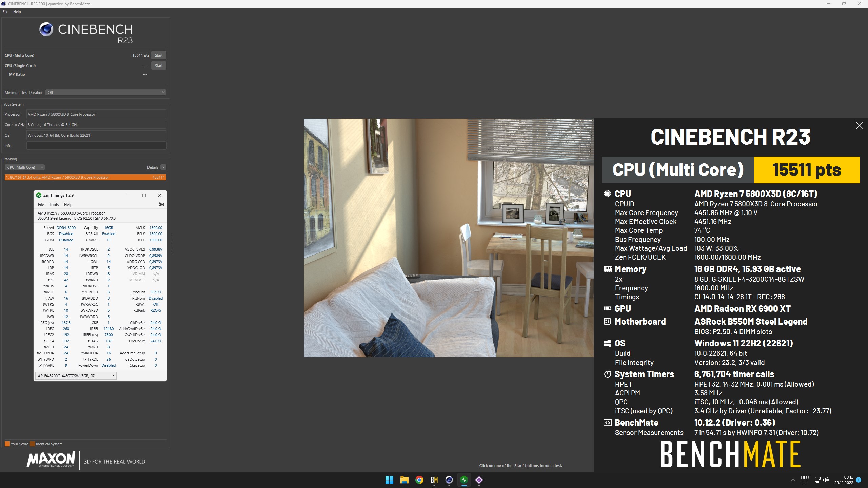868x488 pixels.
Task: Open the Tools menu in ZenTimings
Action: [x=54, y=204]
